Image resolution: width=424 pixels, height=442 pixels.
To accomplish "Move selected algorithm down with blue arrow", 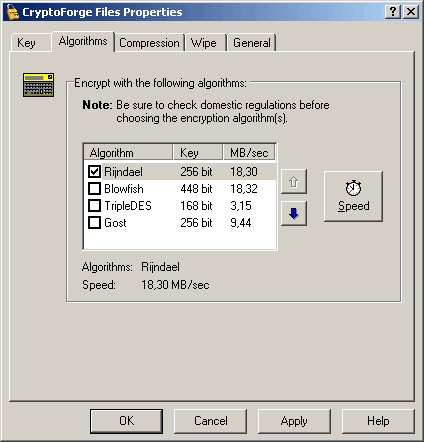I will (x=294, y=213).
